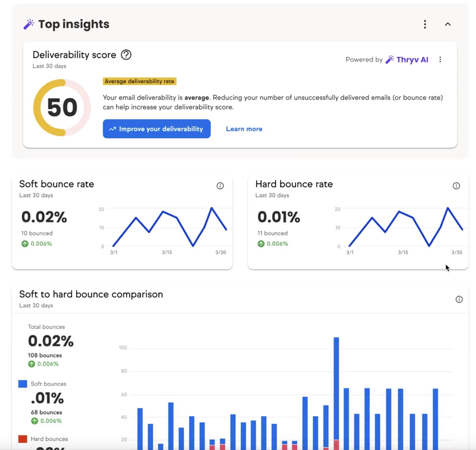Show Hard bounce rate info icon
Image resolution: width=476 pixels, height=450 pixels.
456,186
